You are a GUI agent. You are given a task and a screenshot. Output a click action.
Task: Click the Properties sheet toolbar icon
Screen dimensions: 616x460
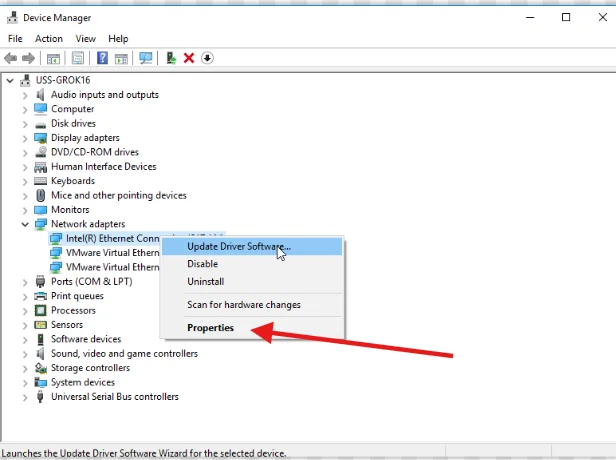pyautogui.click(x=78, y=59)
